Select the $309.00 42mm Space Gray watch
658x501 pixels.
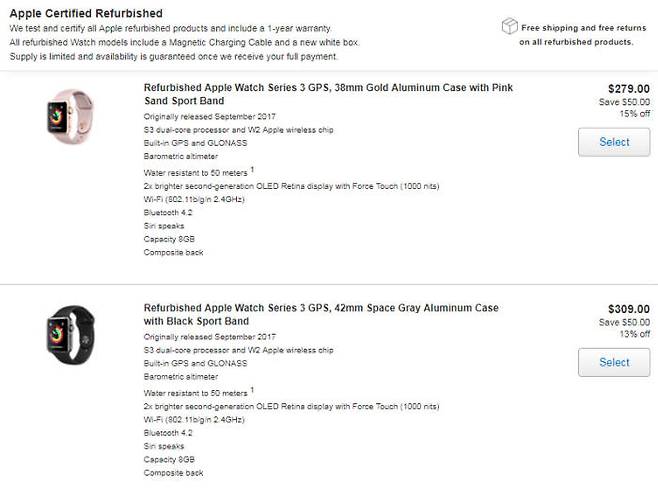(614, 362)
